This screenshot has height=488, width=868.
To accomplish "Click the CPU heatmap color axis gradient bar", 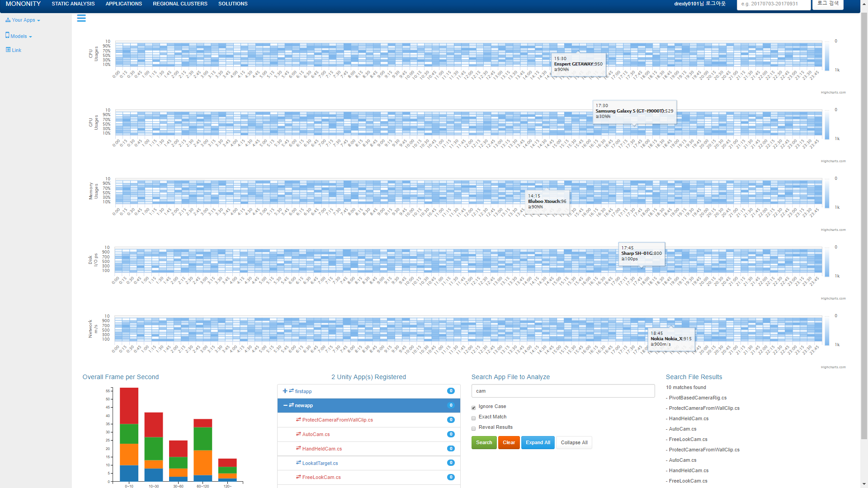I will pos(827,56).
